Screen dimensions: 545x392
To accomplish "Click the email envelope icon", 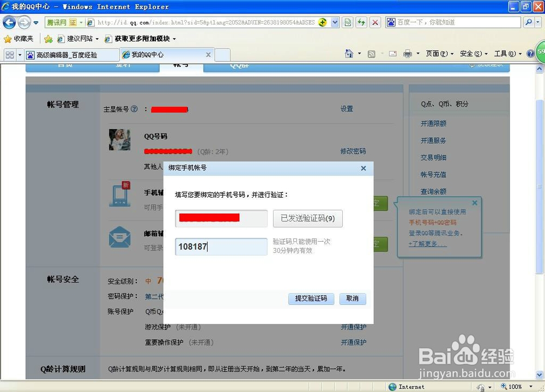I will pos(119,237).
